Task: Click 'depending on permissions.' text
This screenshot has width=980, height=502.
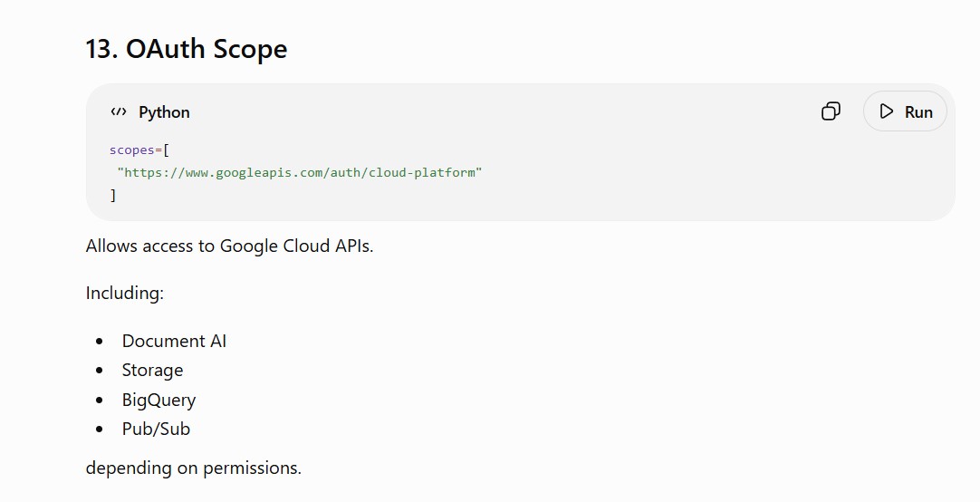Action: coord(193,468)
